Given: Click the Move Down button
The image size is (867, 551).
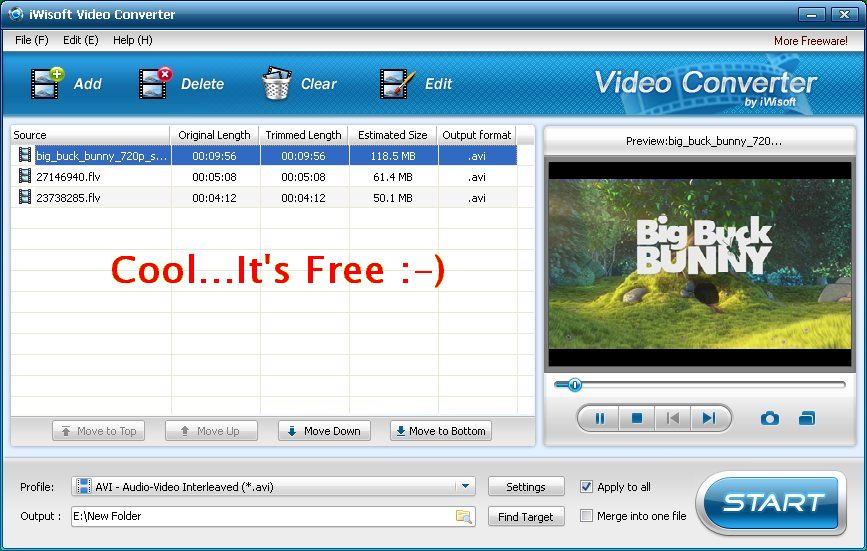Looking at the screenshot, I should [325, 431].
